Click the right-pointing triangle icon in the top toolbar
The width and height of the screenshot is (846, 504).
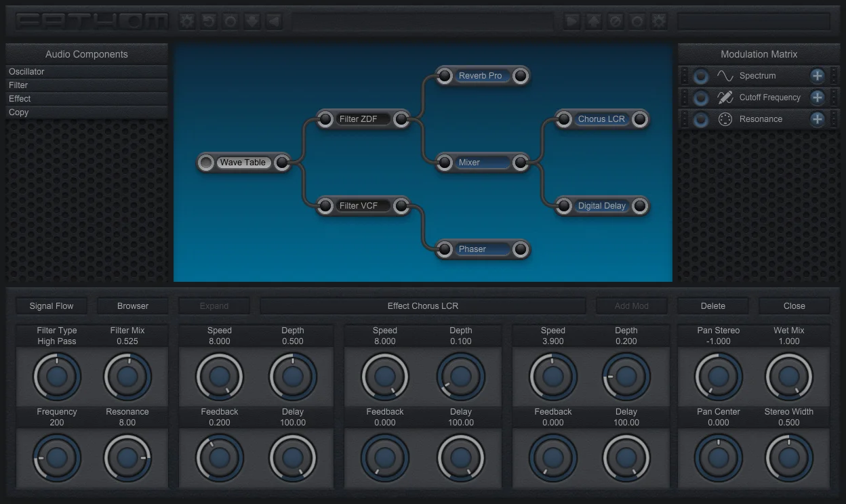[x=572, y=21]
